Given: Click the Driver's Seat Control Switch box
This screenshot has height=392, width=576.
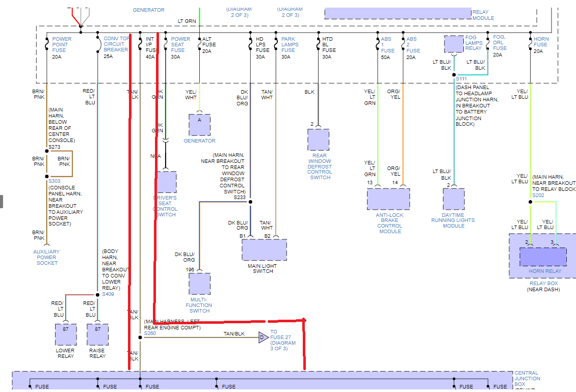Looking at the screenshot, I should [167, 182].
